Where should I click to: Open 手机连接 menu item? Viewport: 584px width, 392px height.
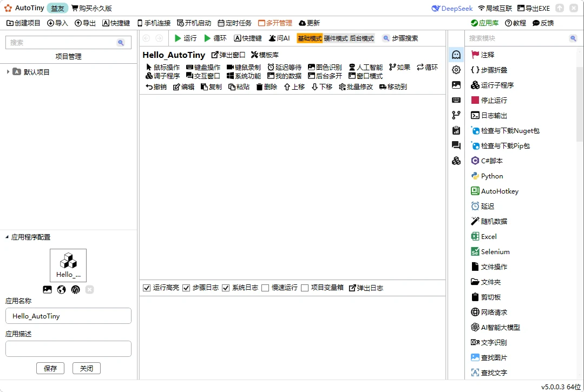click(154, 23)
